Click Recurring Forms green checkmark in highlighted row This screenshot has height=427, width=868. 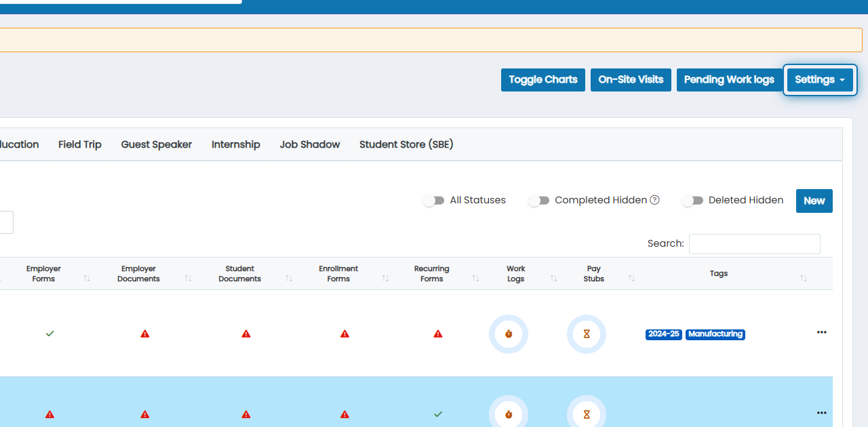coord(438,414)
